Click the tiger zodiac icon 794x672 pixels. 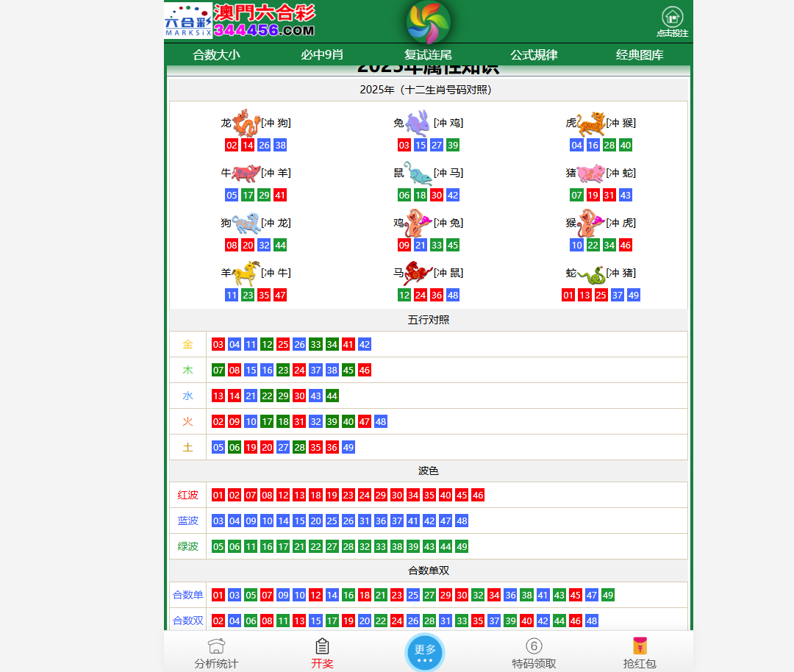[591, 124]
